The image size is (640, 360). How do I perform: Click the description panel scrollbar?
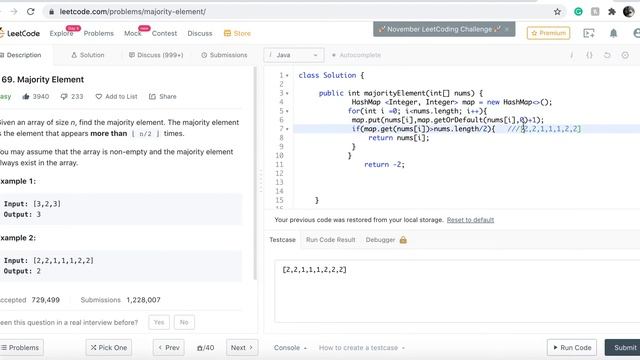click(x=256, y=173)
